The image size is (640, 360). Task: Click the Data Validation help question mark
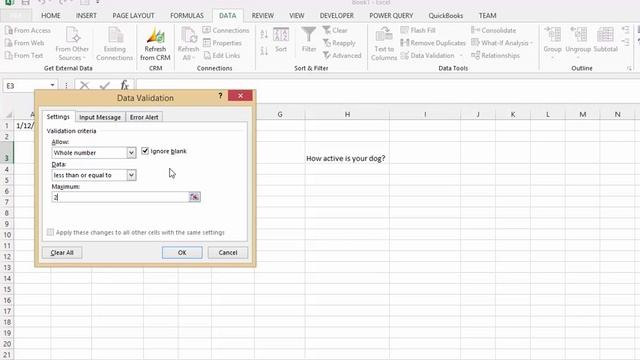[220, 96]
